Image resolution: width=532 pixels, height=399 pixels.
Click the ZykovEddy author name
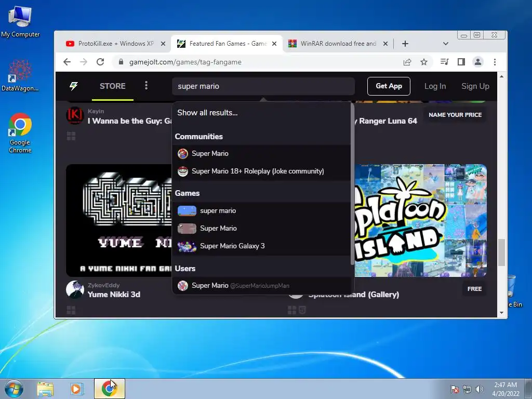[104, 285]
